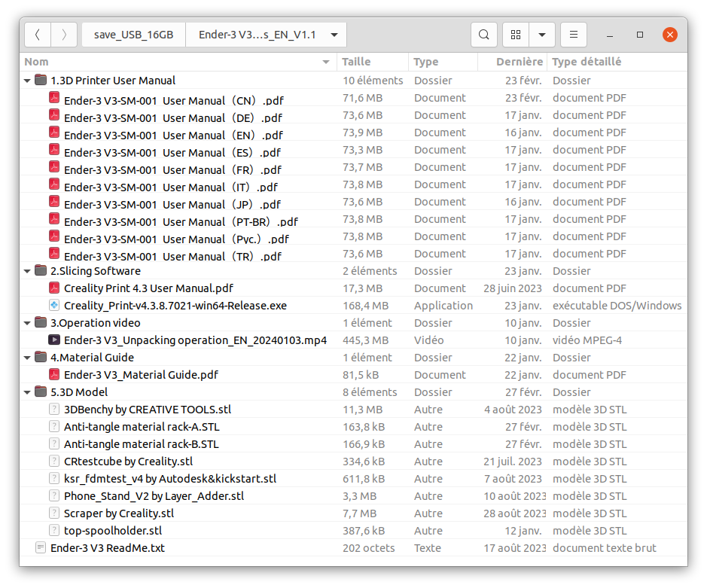The height and width of the screenshot is (588, 707).
Task: Select the Creality_Print exe application icon
Action: [54, 305]
